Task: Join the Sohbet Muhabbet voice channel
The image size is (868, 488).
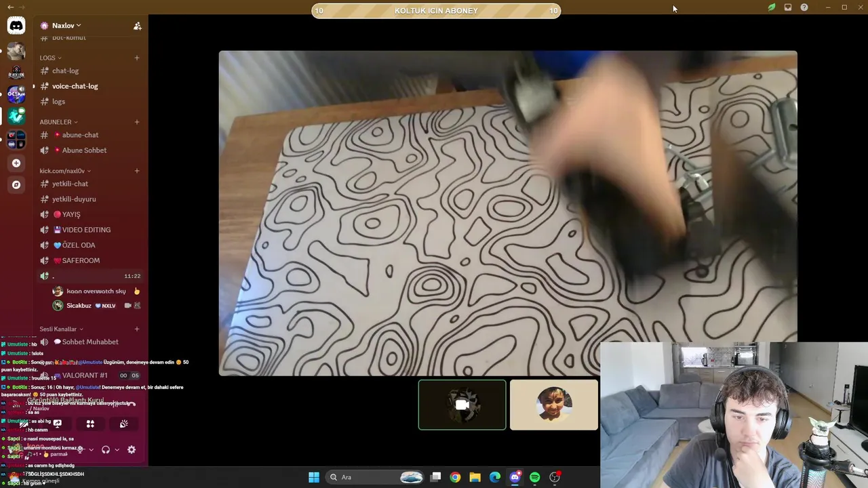Action: (x=90, y=342)
